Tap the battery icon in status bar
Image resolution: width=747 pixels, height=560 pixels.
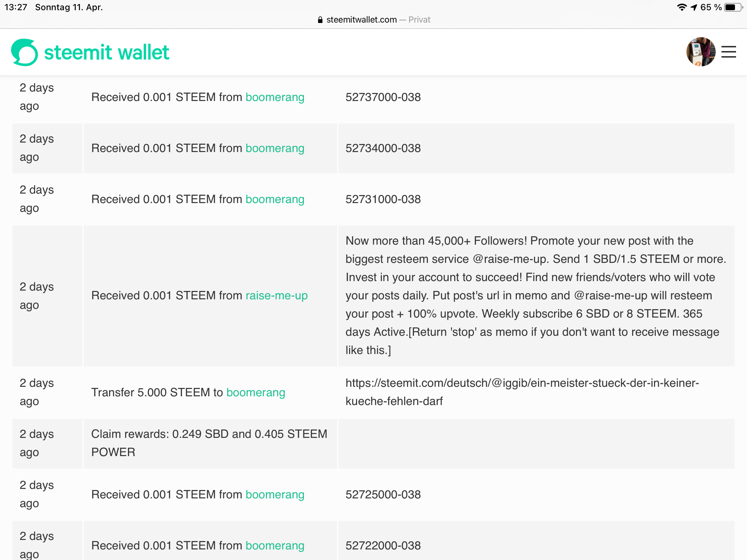733,7
